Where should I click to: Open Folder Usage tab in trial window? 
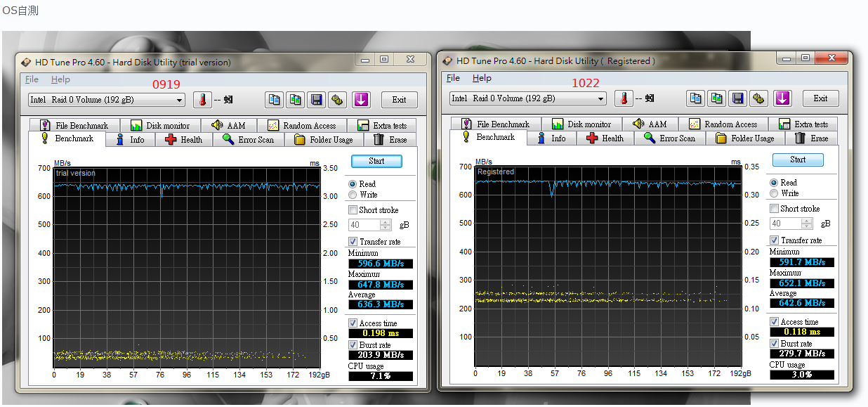pyautogui.click(x=324, y=140)
